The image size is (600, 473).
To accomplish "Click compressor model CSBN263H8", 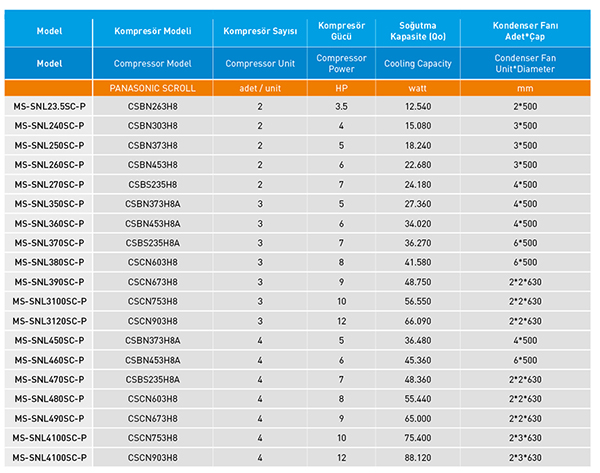I will pos(152,106).
